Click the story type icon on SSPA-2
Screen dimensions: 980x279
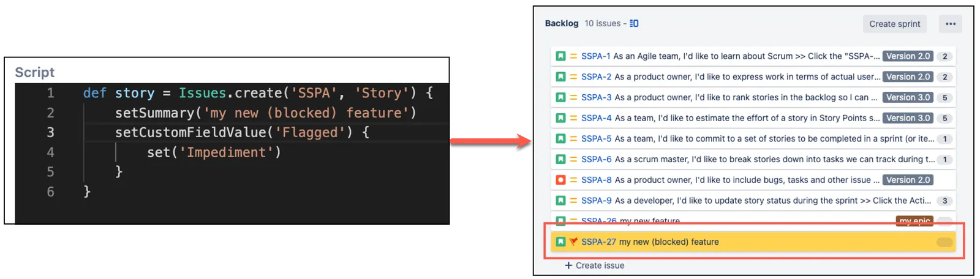click(x=560, y=77)
